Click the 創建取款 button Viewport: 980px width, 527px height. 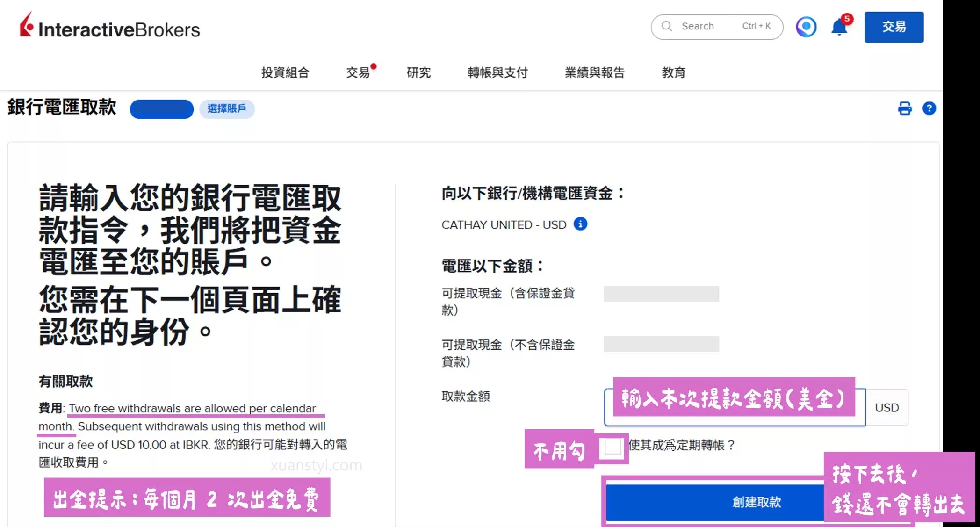pyautogui.click(x=757, y=502)
